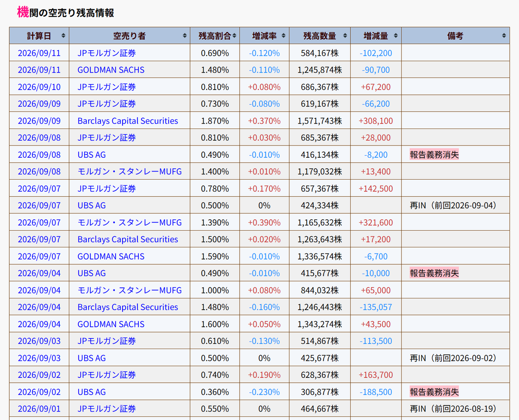519x420 pixels.
Task: Open モルガン・スタンレーMUFG link dated 2026/09/08
Action: click(x=130, y=171)
